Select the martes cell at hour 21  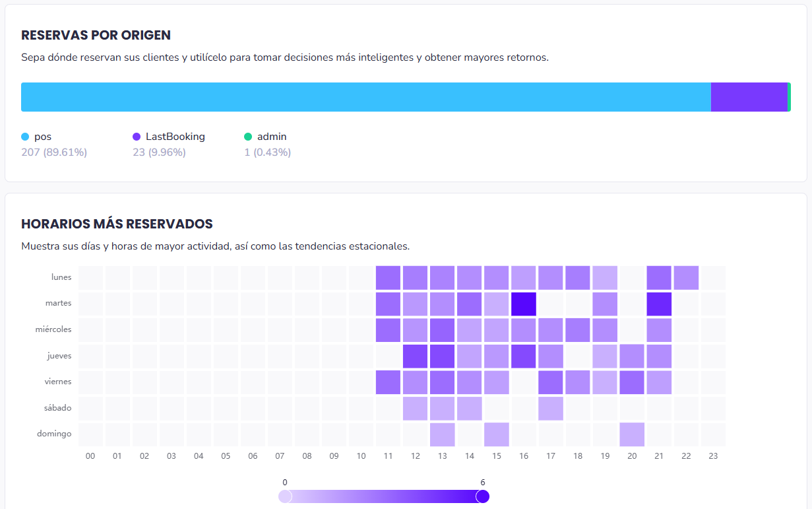click(x=659, y=304)
